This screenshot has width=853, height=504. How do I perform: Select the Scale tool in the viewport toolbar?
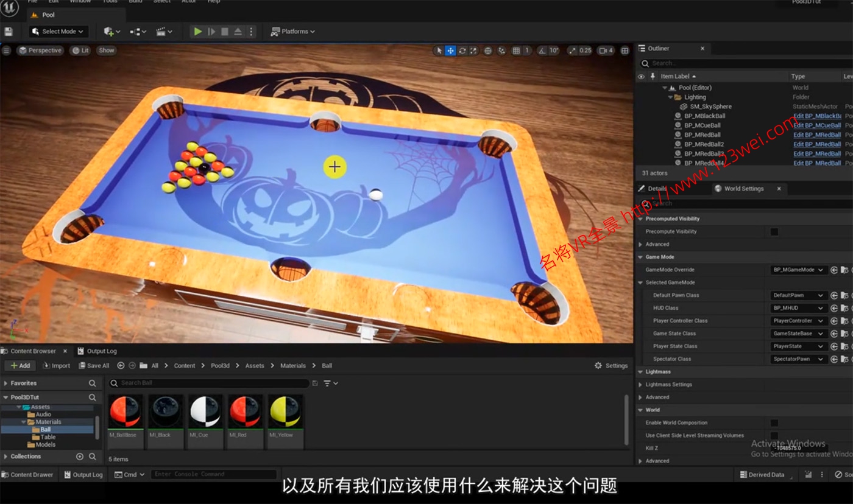(x=473, y=51)
